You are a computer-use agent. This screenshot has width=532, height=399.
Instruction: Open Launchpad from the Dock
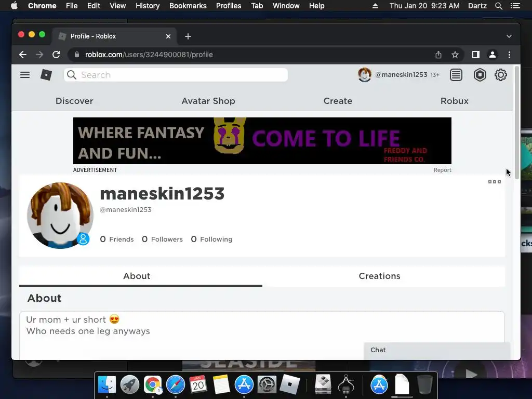point(129,385)
